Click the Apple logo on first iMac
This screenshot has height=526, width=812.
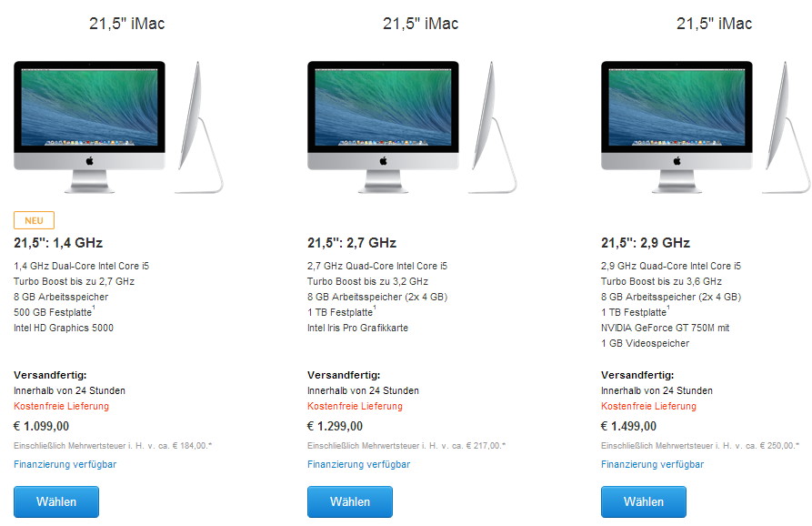coord(90,161)
